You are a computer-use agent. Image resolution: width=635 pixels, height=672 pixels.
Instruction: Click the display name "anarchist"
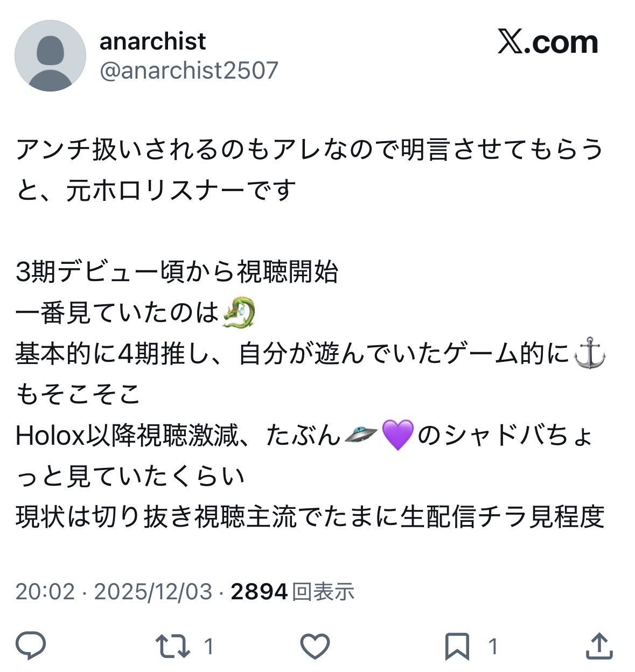pos(152,41)
